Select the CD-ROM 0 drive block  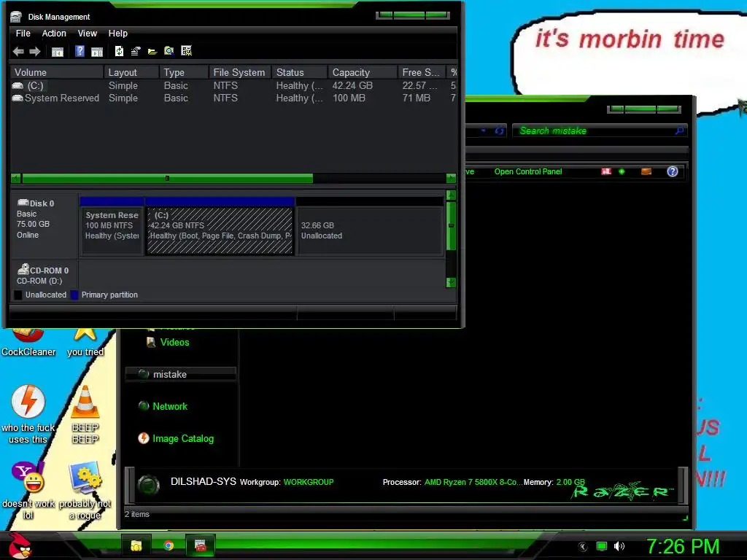click(44, 275)
